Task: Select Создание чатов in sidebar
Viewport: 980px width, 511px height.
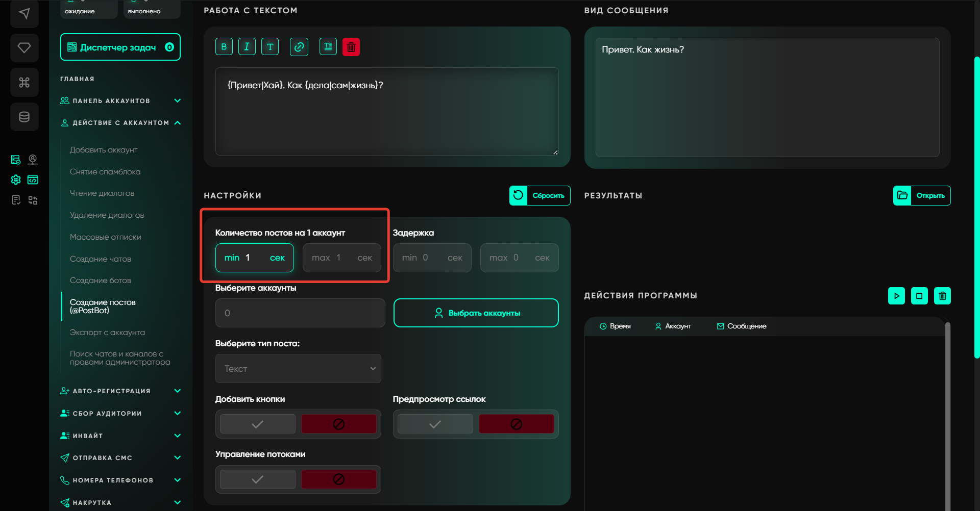Action: 101,259
